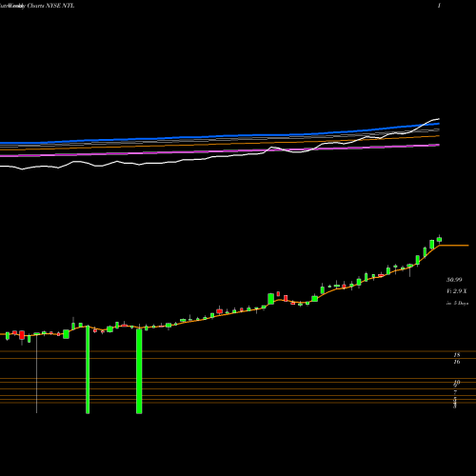
Task: Click the 'V: 2.9 X' volume label
Action: tap(457, 291)
